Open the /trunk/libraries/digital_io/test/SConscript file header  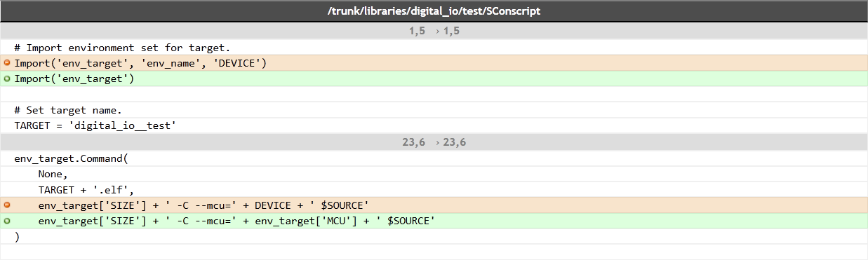click(x=434, y=12)
